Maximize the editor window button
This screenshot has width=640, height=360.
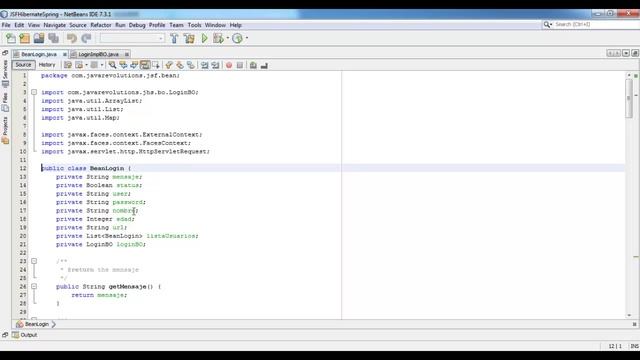(x=635, y=53)
